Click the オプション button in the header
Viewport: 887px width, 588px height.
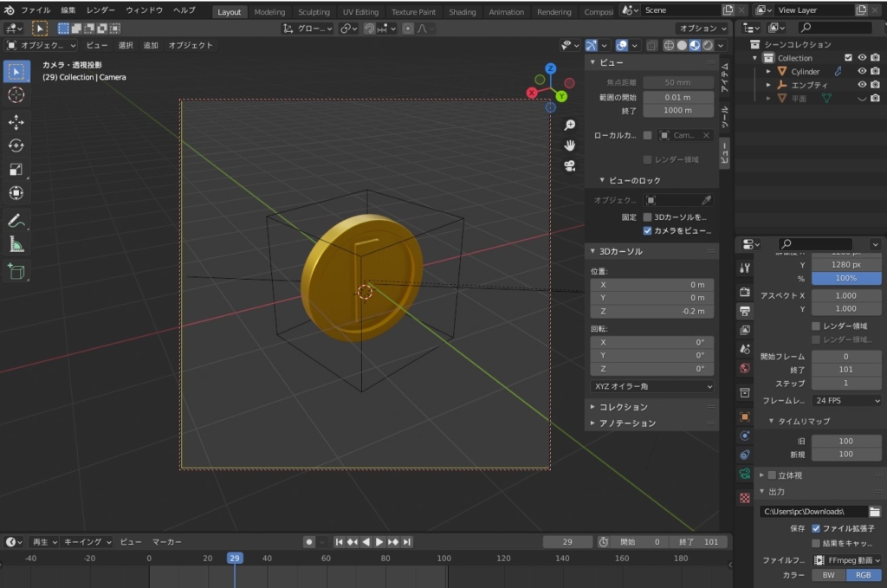click(700, 28)
